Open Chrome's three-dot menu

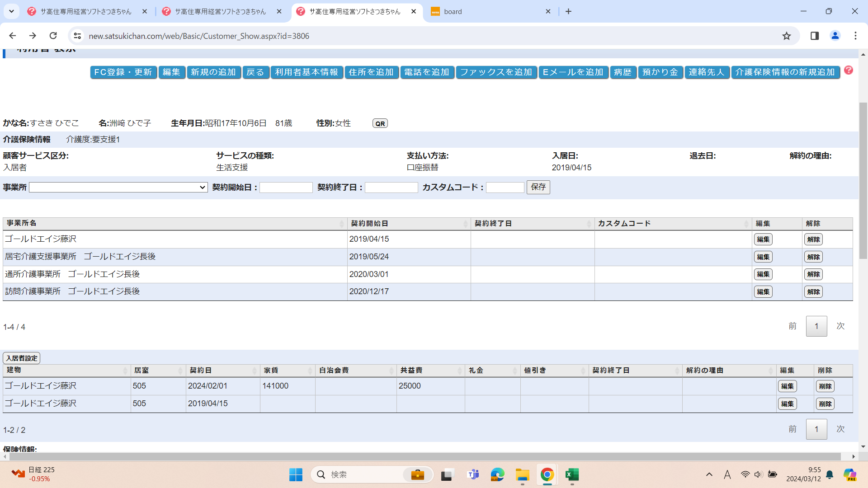[x=855, y=36]
